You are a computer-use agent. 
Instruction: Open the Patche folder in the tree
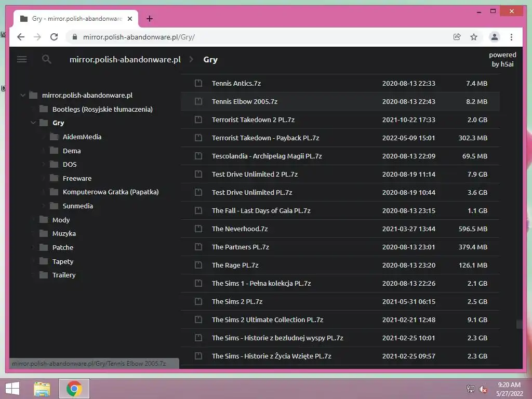point(63,247)
